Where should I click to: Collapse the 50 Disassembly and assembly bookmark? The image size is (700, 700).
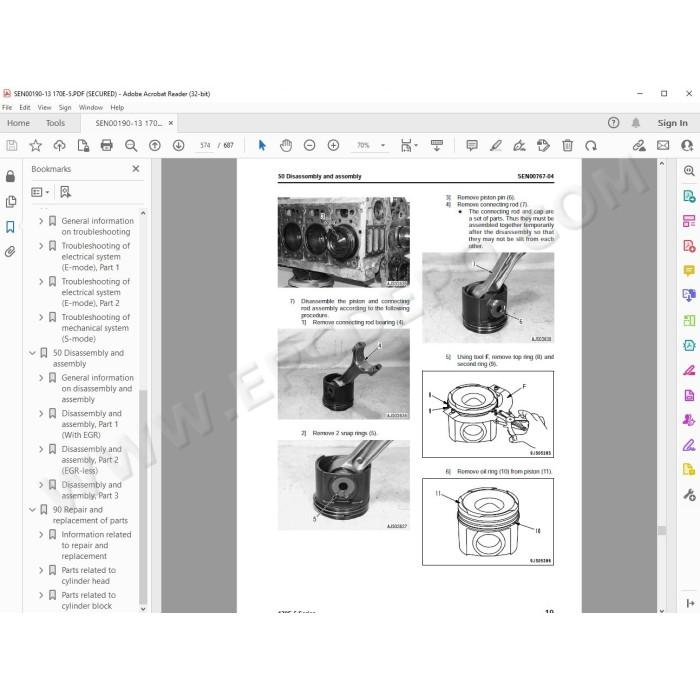(x=32, y=353)
